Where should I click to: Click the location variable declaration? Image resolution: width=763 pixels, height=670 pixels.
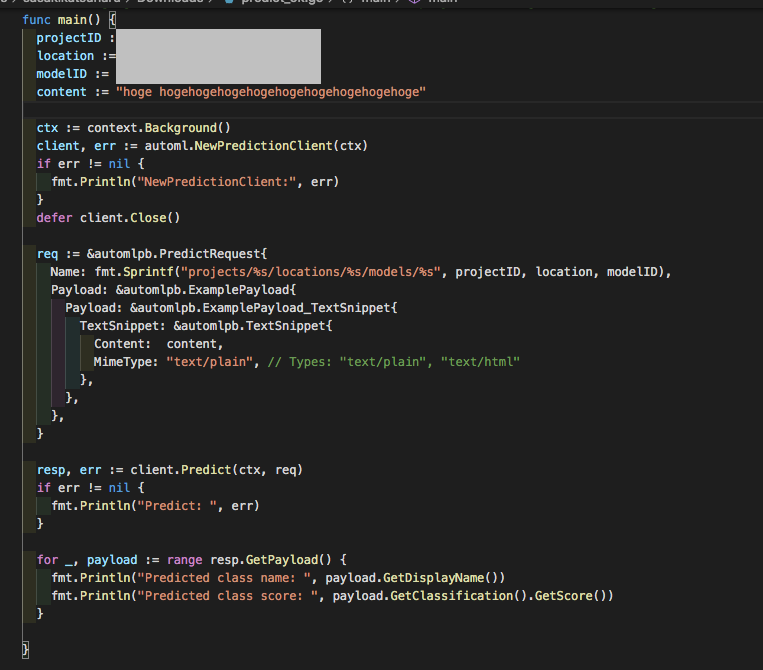(x=76, y=56)
